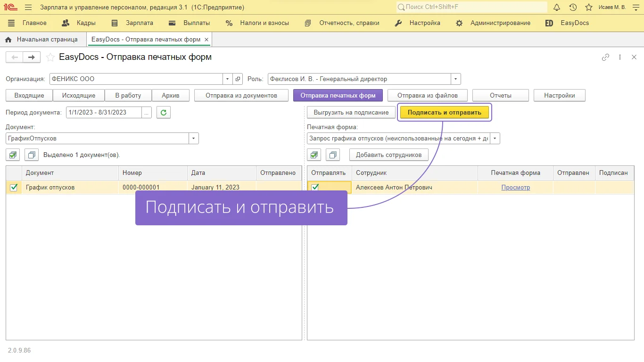Click Подписать и отправить button
The width and height of the screenshot is (644, 362).
tap(444, 112)
